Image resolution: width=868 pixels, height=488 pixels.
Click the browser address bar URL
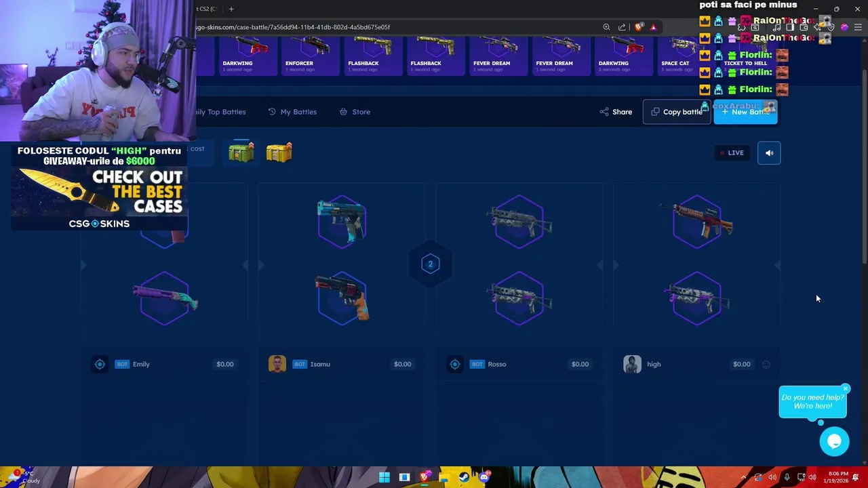(292, 27)
